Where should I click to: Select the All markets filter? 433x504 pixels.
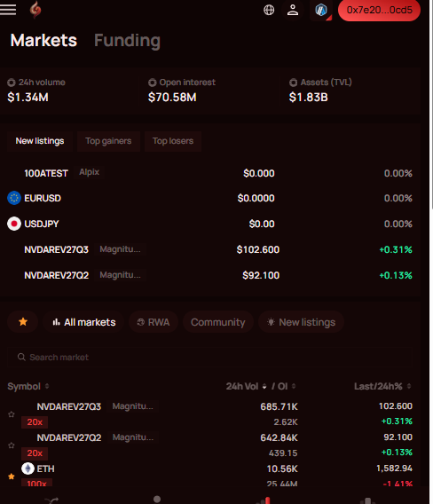(x=83, y=322)
